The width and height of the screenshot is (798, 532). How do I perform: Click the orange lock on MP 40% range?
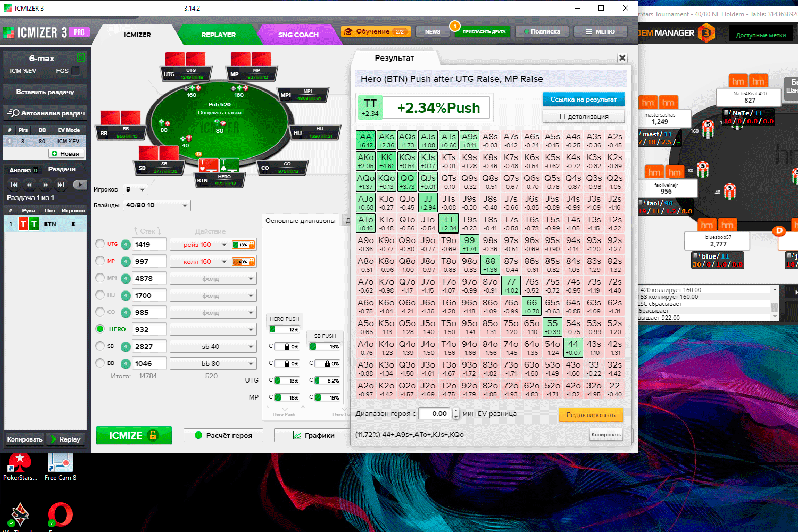252,262
